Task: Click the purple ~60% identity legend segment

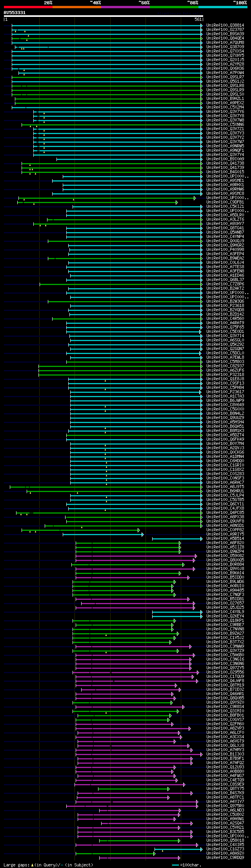Action: pyautogui.click(x=125, y=7)
